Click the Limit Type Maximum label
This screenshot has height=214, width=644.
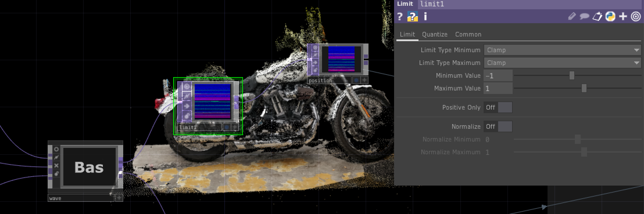[450, 63]
